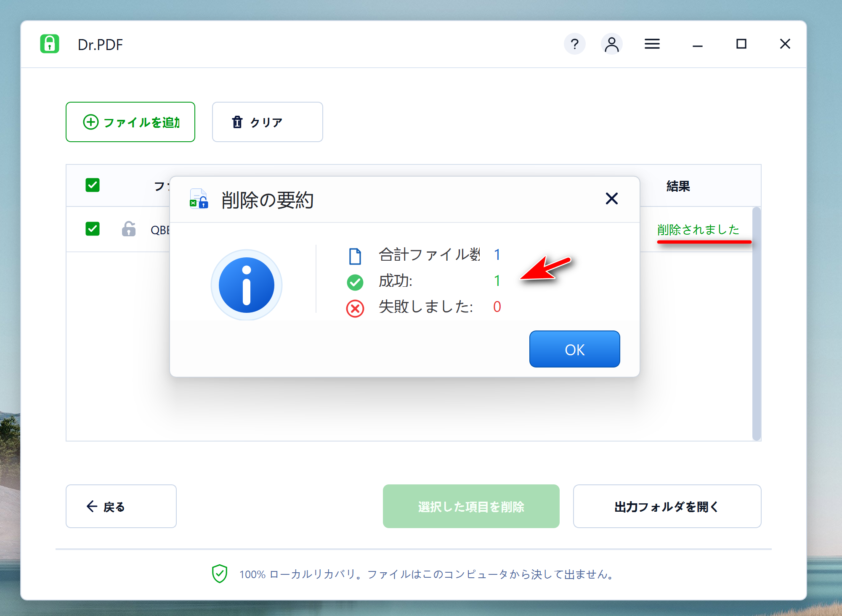Click the red 失敗しました cross icon
Image resolution: width=842 pixels, height=616 pixels.
click(x=355, y=308)
